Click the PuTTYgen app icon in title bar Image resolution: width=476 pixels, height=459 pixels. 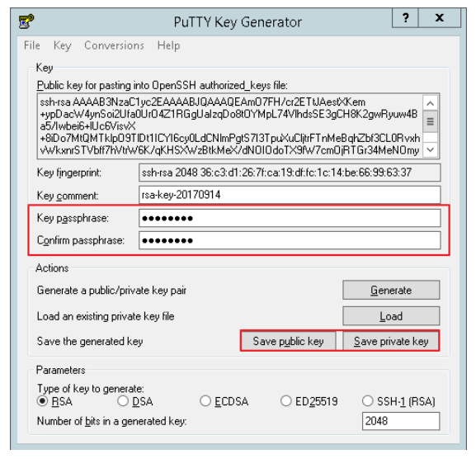[26, 21]
